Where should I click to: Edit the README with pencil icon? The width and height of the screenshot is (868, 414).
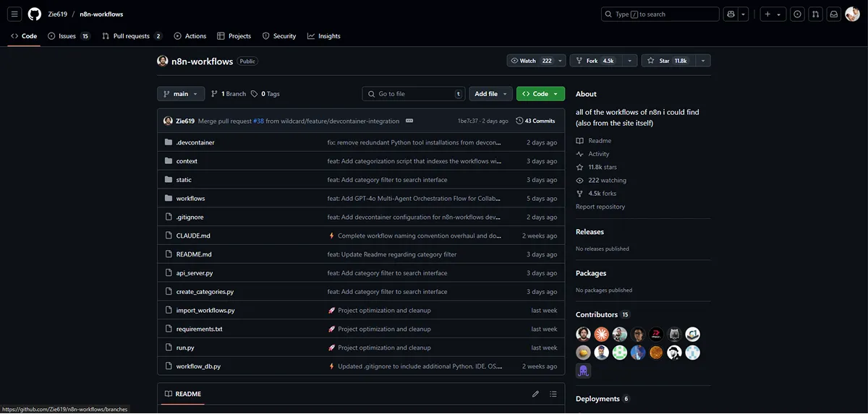pos(535,394)
